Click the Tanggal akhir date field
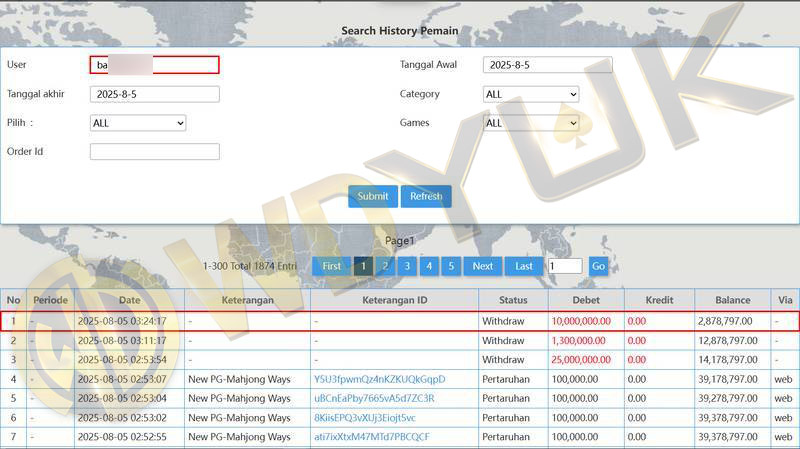 [x=155, y=94]
